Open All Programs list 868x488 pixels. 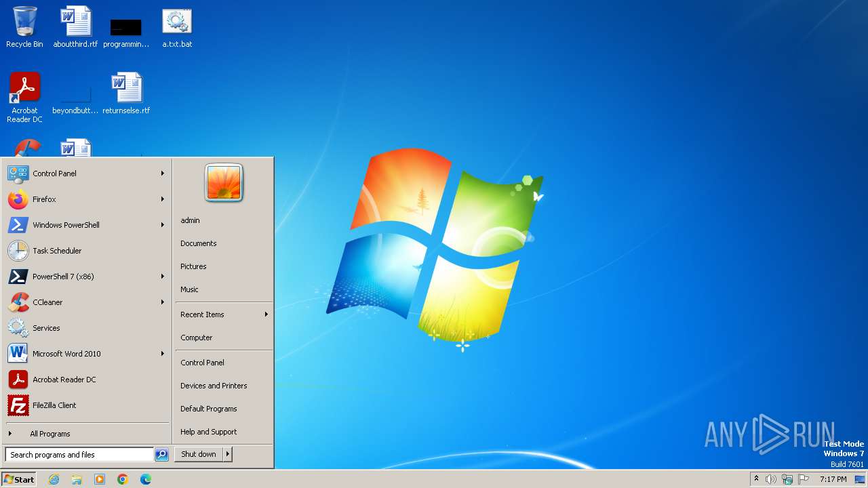86,434
